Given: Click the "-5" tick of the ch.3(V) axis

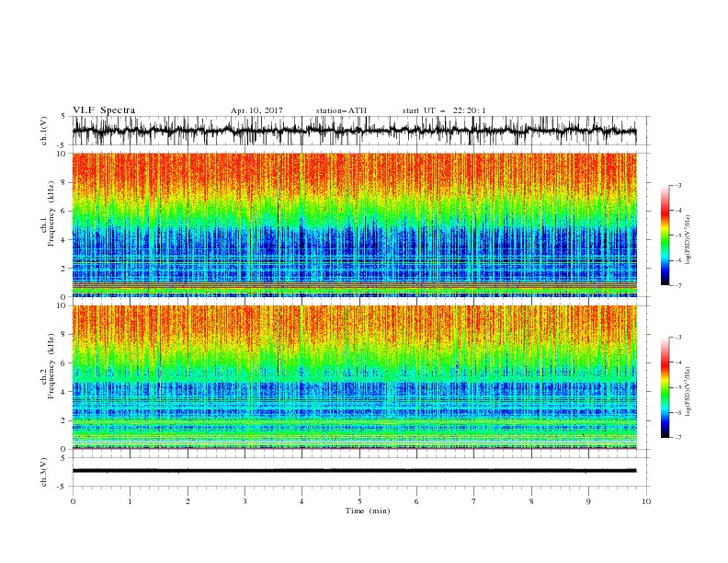Looking at the screenshot, I should click(63, 487).
